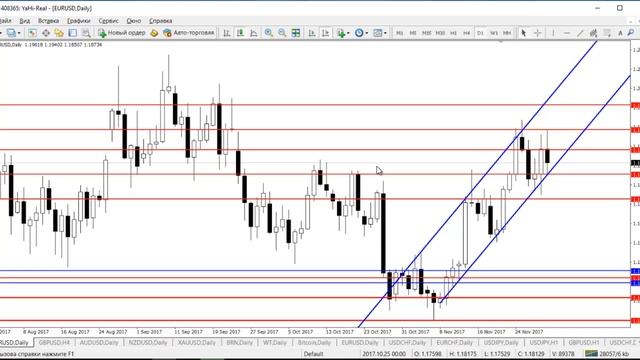
Task: Open the periods clock dropdown
Action: pos(361,33)
